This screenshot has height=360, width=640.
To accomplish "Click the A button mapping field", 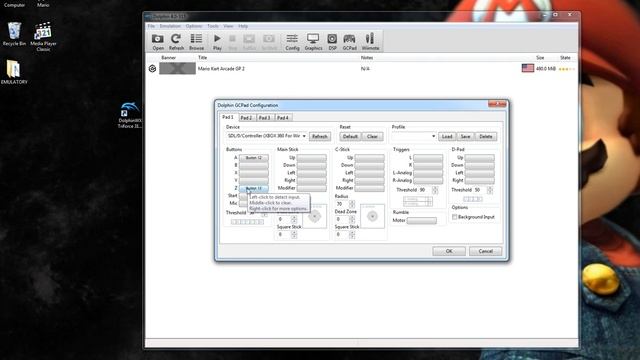I will [x=253, y=158].
